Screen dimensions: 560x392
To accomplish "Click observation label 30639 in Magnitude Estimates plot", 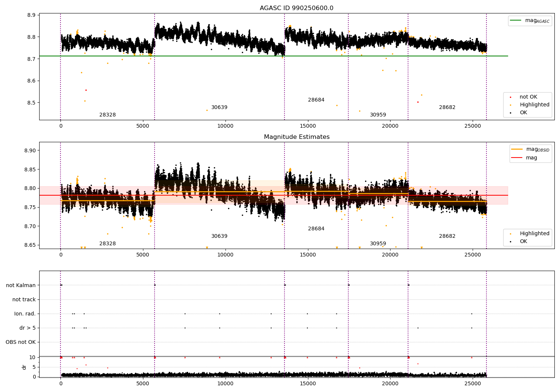I will tap(219, 236).
